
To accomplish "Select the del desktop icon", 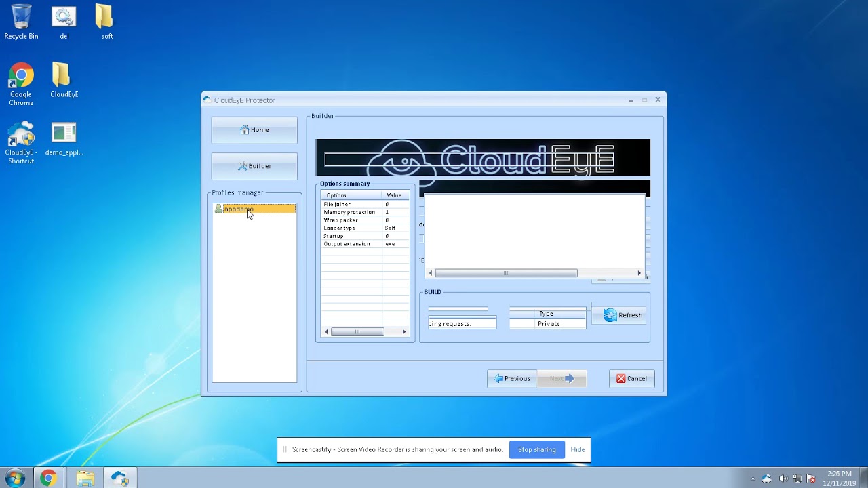I will (64, 22).
